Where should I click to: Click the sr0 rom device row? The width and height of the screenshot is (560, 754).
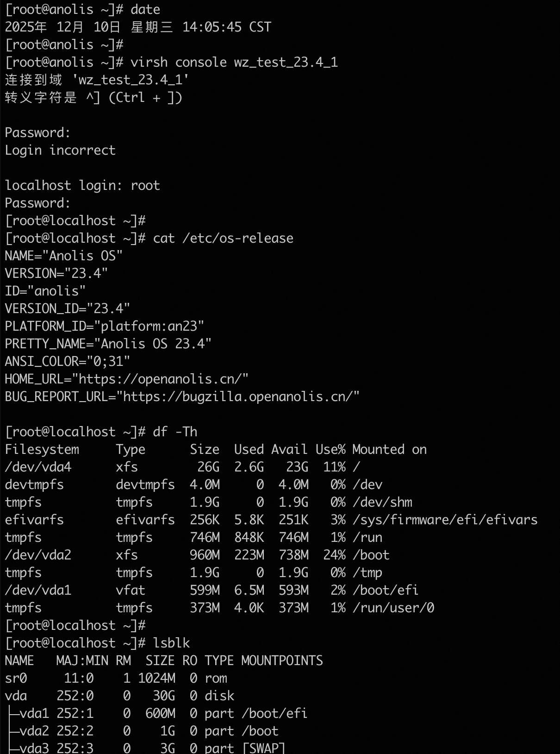pos(116,679)
